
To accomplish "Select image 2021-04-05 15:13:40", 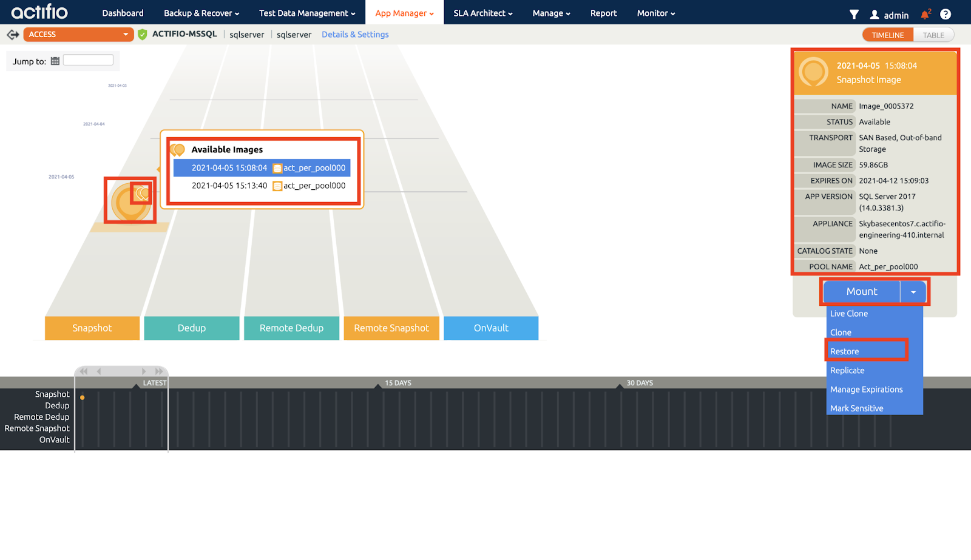I will (262, 186).
